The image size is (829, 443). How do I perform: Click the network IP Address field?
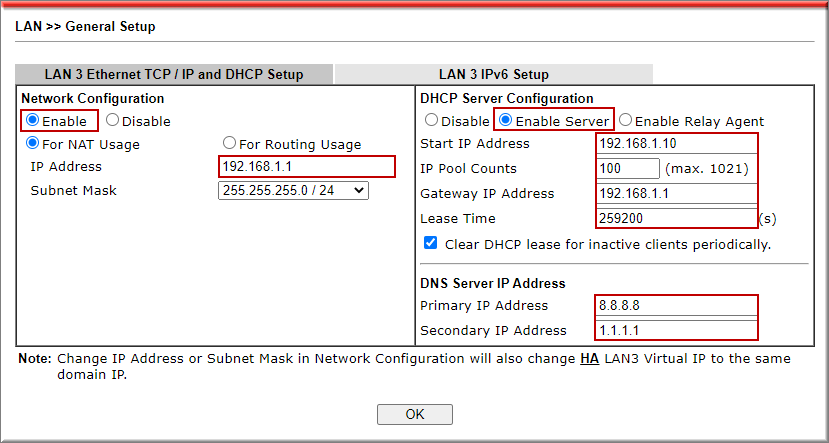click(306, 167)
